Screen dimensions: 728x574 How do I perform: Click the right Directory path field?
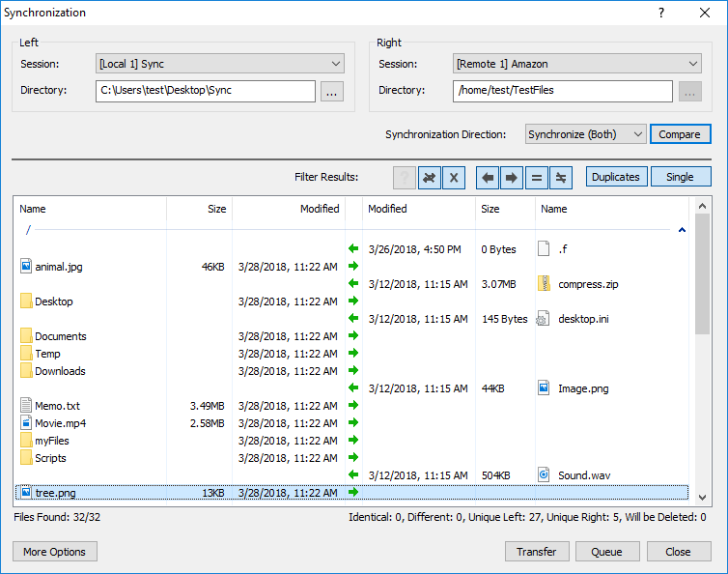coord(562,91)
